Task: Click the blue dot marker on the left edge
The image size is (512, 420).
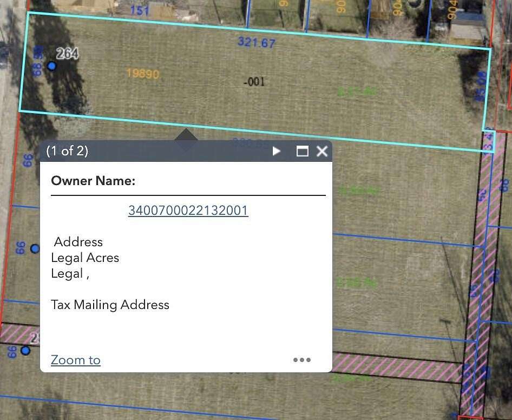Action: (x=35, y=248)
